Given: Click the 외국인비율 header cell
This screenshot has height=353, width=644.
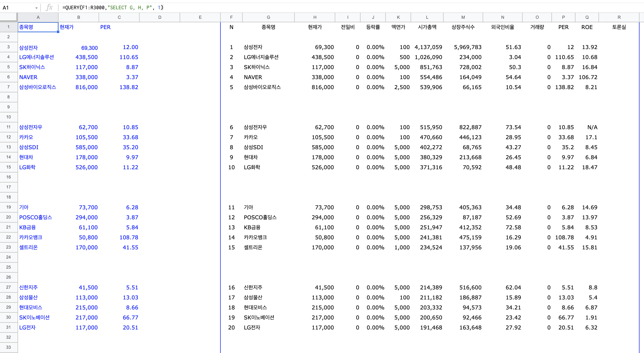Looking at the screenshot, I should pos(502,27).
